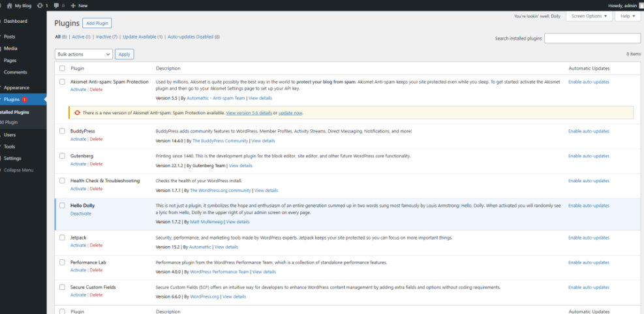Check the Jetpack plugin checkbox
644x314 pixels.
pos(62,238)
